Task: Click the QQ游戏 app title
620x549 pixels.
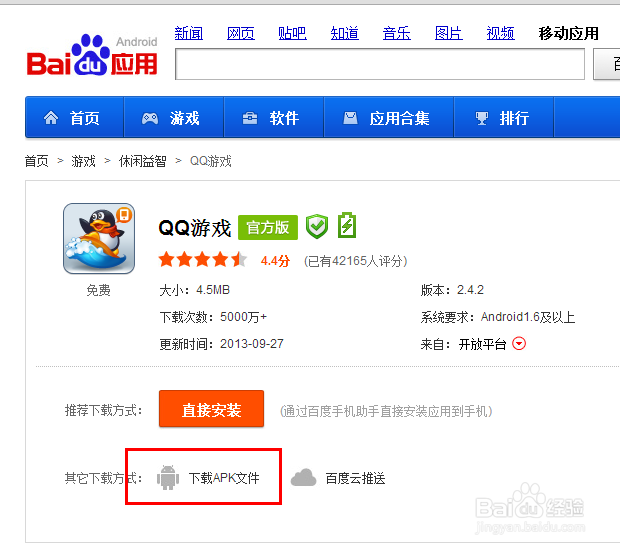Action: tap(195, 228)
